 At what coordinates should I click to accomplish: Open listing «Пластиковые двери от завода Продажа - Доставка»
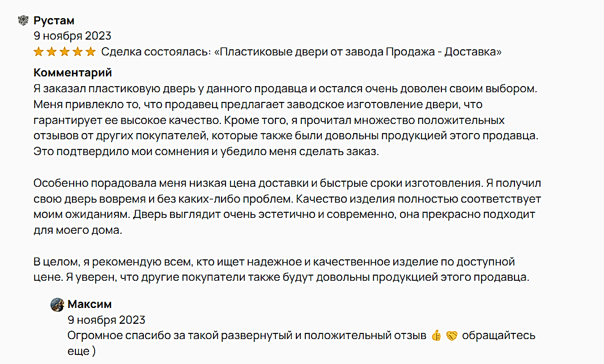click(358, 52)
